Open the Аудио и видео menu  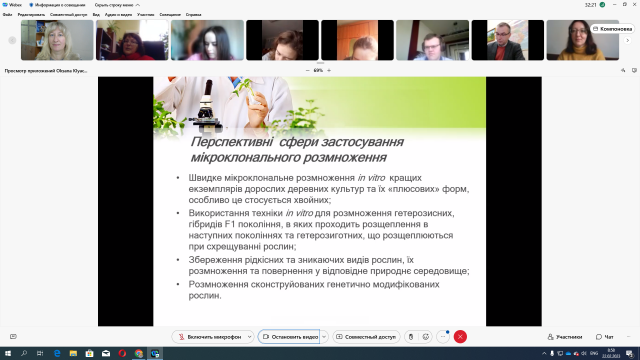[118, 15]
